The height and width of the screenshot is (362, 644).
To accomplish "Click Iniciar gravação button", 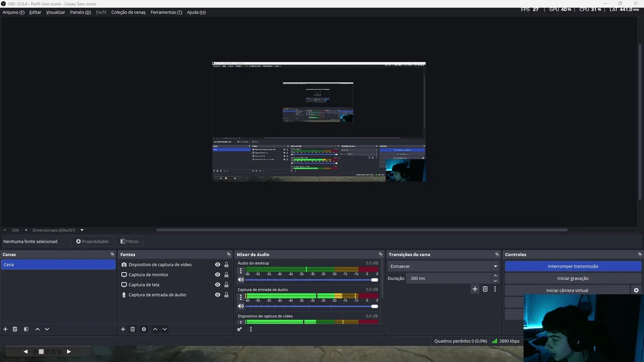I will click(573, 279).
